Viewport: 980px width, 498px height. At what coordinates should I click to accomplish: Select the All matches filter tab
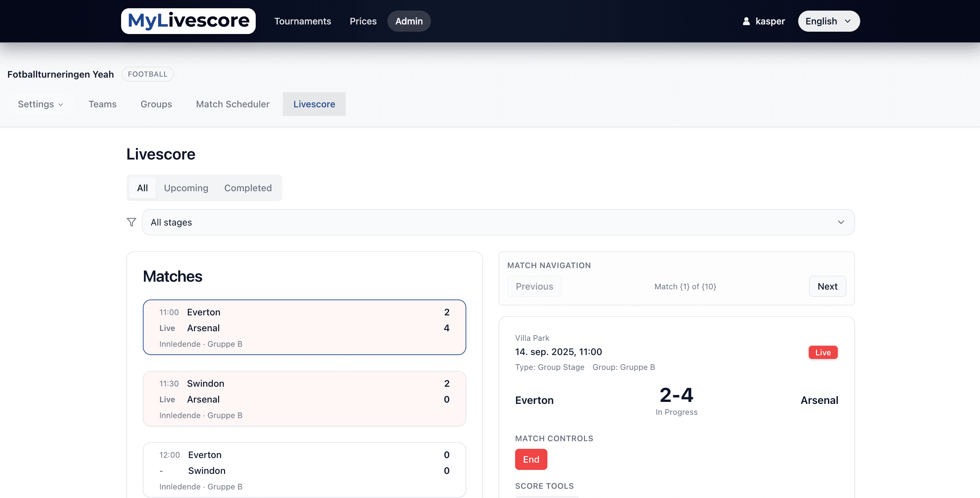pos(142,188)
